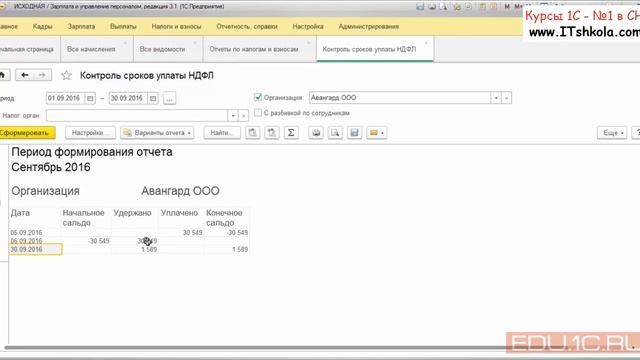Click the Sum (Σ) toolbar icon

click(x=291, y=133)
